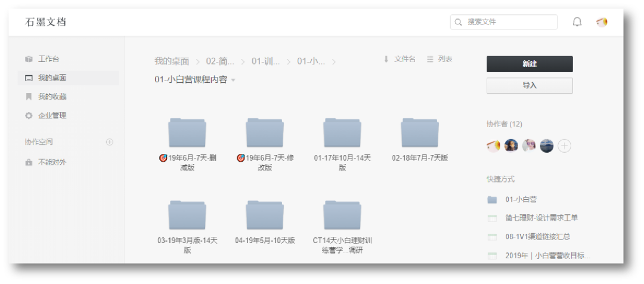This screenshot has width=644, height=284.
Task: Click the 搜索文件 search field
Action: pyautogui.click(x=504, y=22)
